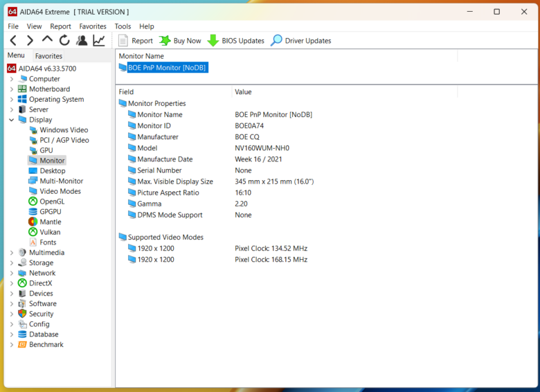Expand the Server tree node

click(x=12, y=109)
